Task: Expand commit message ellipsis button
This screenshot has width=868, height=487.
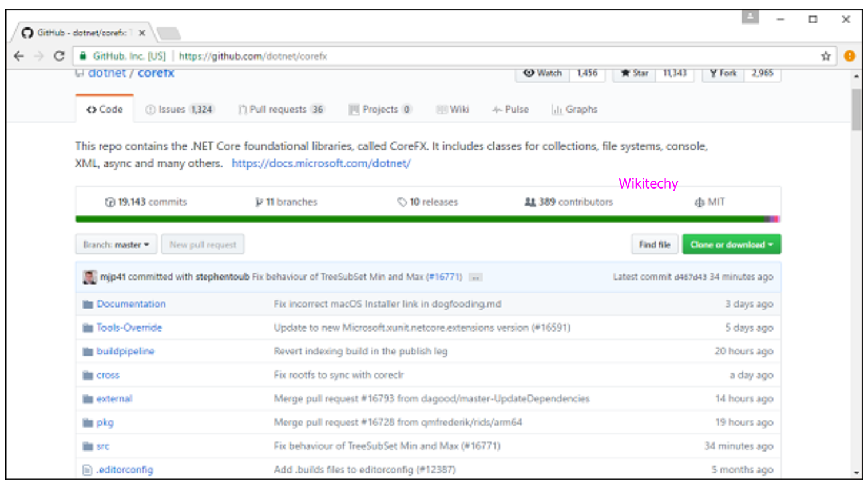Action: pos(475,277)
